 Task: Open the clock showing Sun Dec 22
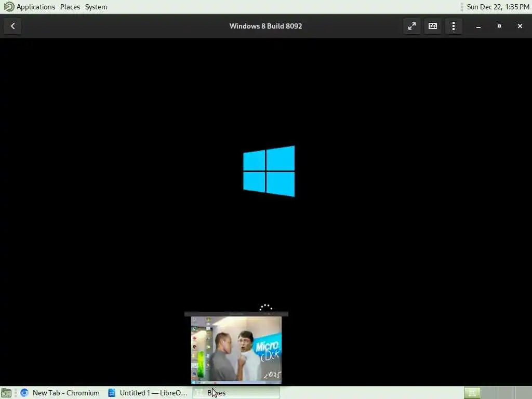(498, 7)
